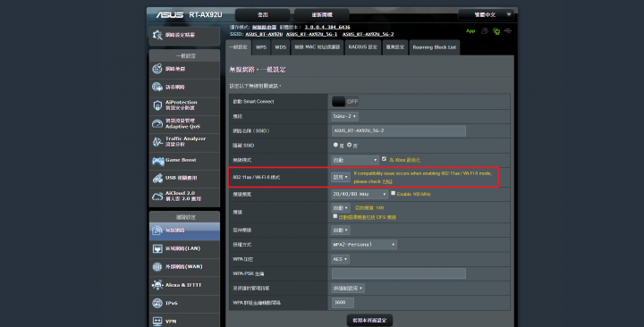Click the users status icon in header

click(485, 31)
